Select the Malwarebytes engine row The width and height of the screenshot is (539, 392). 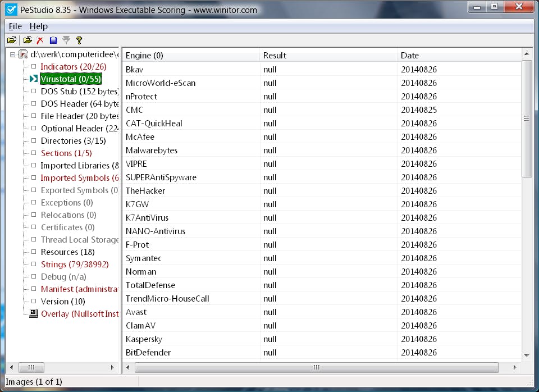pyautogui.click(x=322, y=151)
